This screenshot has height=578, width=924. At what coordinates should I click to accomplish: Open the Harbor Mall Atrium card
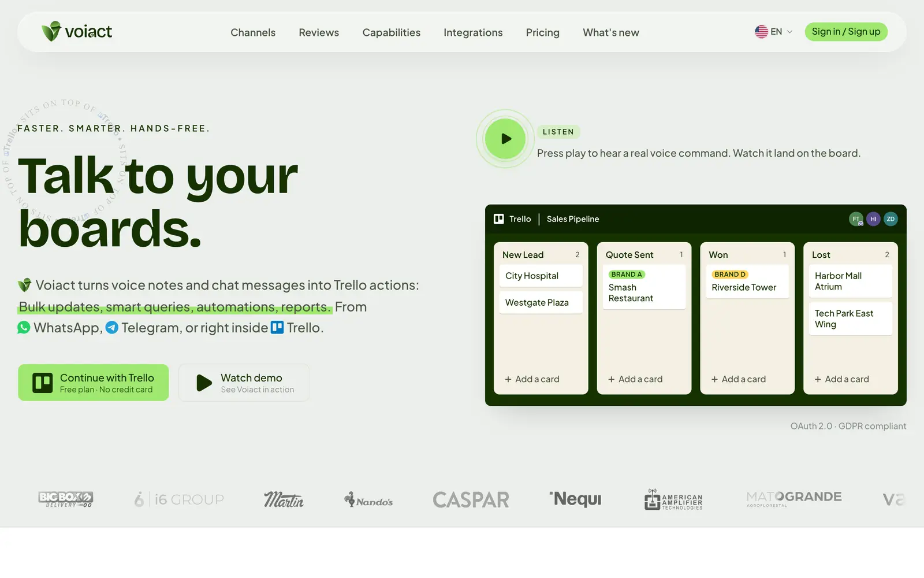[850, 281]
